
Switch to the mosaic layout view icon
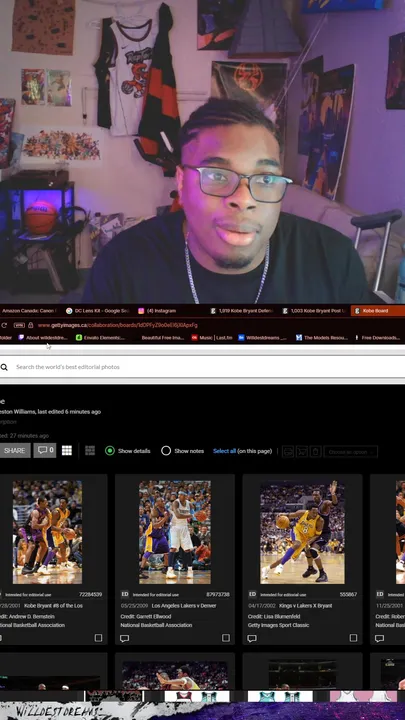click(90, 450)
